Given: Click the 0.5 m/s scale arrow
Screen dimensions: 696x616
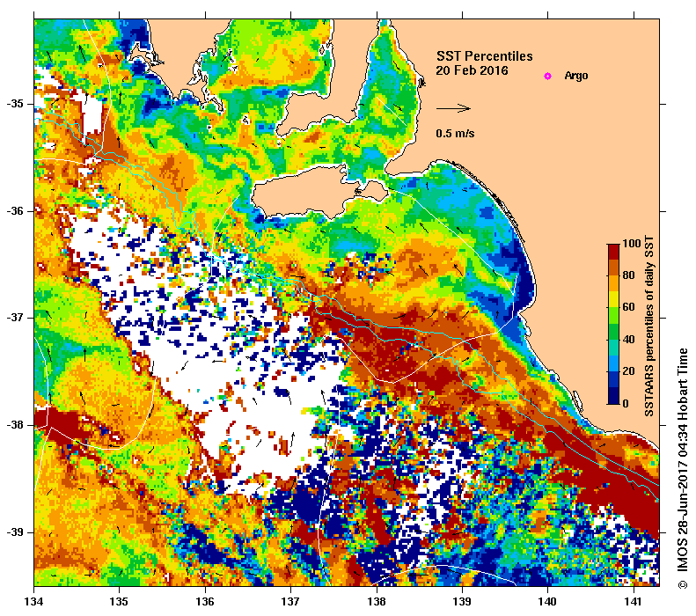Looking at the screenshot, I should 453,108.
